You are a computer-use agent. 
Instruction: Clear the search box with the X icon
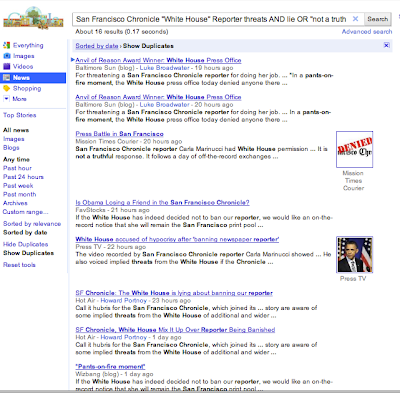[355, 19]
